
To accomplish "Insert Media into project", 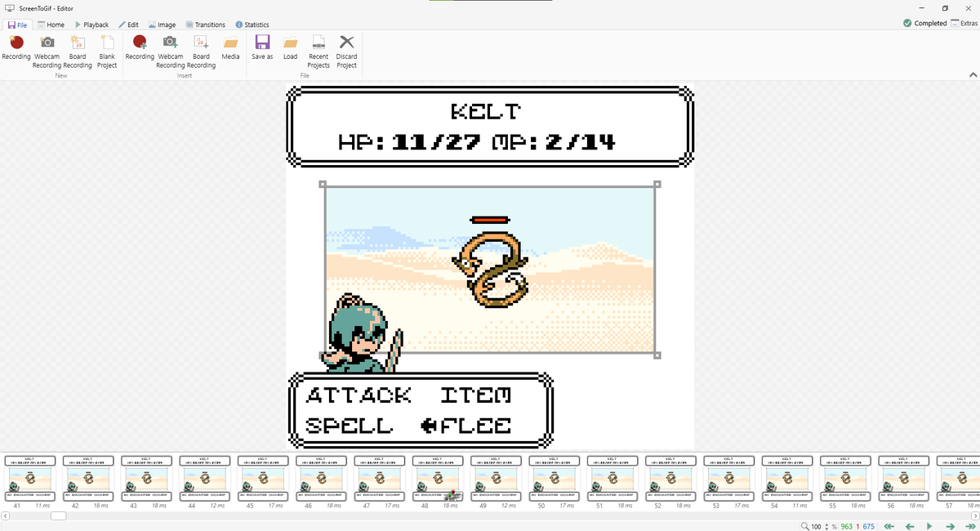I will pyautogui.click(x=230, y=47).
